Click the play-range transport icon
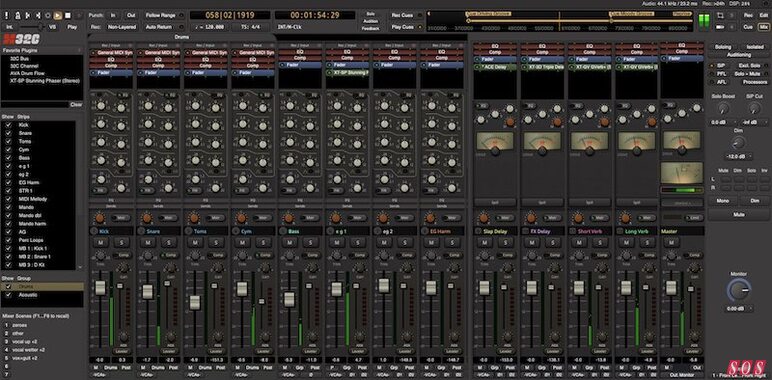The image size is (772, 380). click(38, 16)
